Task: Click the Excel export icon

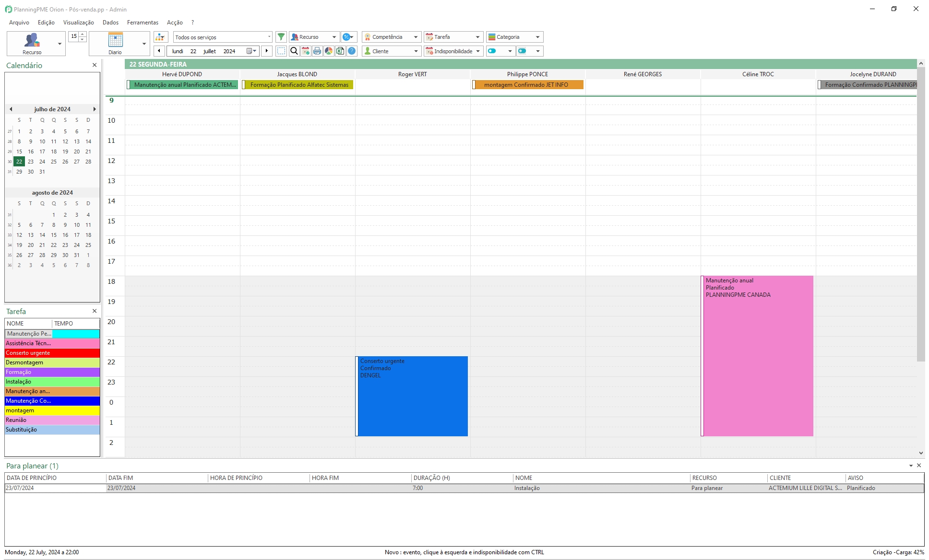Action: [340, 51]
